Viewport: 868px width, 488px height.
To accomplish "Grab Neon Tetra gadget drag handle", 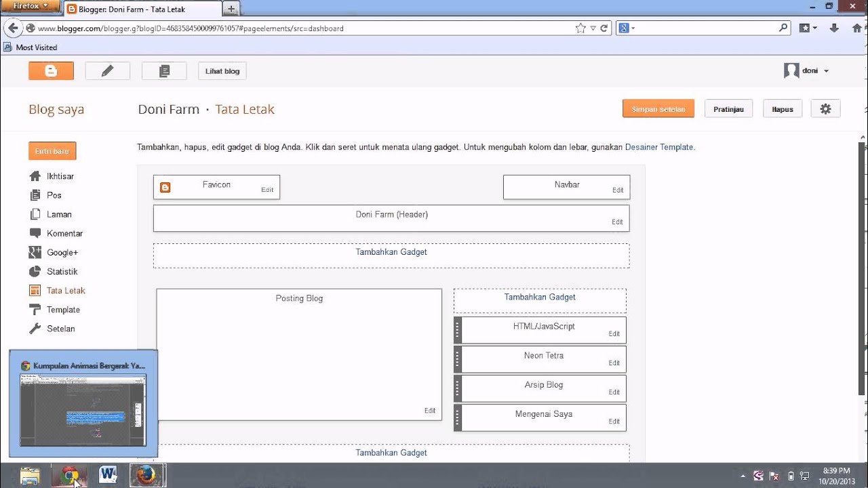I will pos(458,359).
